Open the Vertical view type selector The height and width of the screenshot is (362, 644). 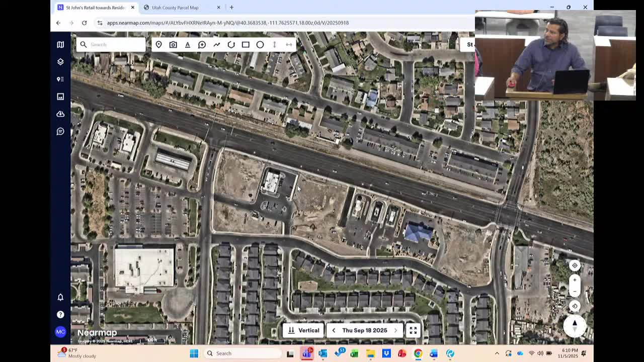tap(303, 330)
